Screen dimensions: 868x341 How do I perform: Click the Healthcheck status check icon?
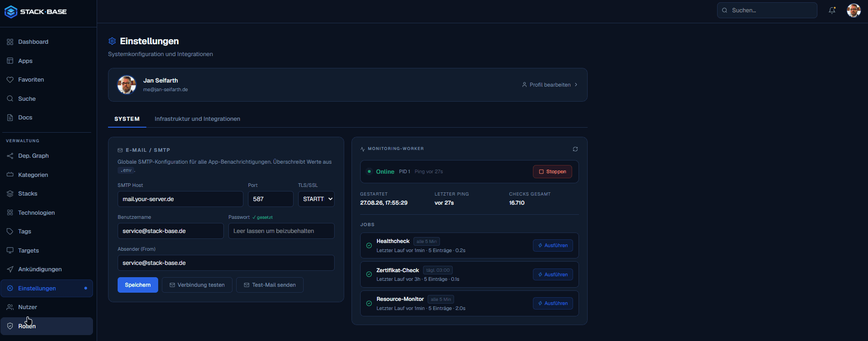(369, 246)
